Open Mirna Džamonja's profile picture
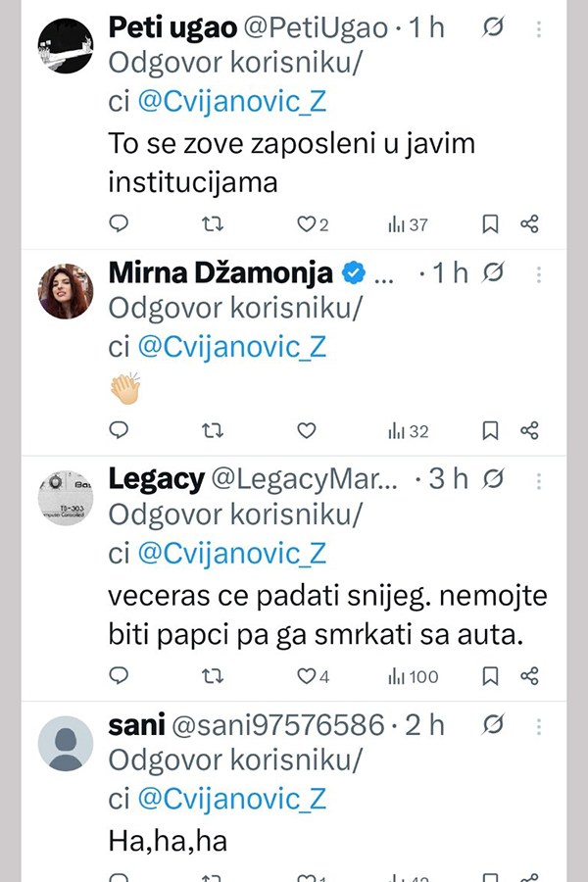588x882 pixels. pyautogui.click(x=65, y=291)
